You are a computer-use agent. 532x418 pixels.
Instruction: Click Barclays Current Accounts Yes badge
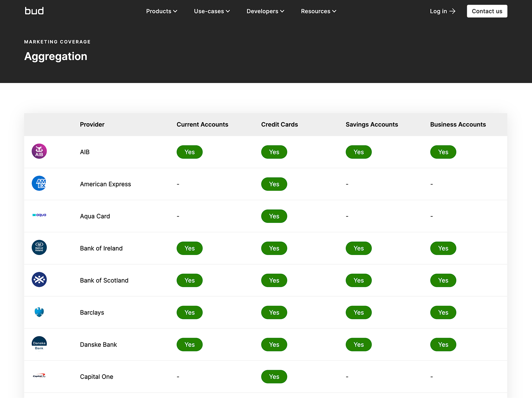pyautogui.click(x=190, y=313)
